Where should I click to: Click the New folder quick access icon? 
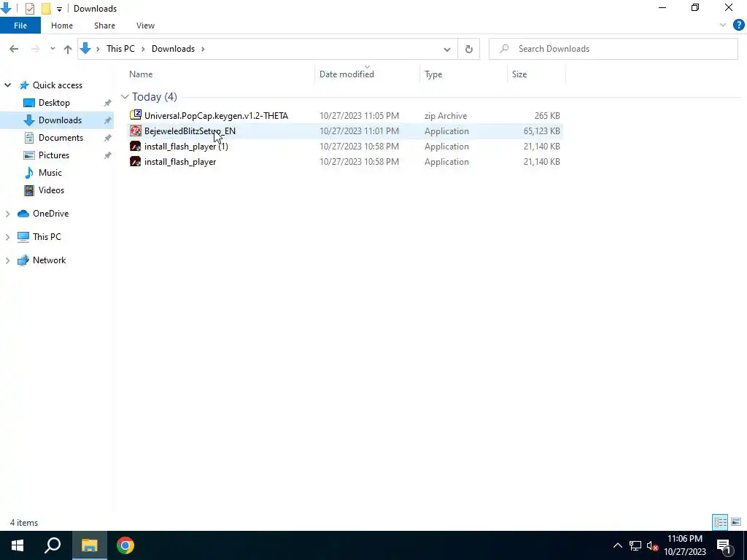[46, 9]
